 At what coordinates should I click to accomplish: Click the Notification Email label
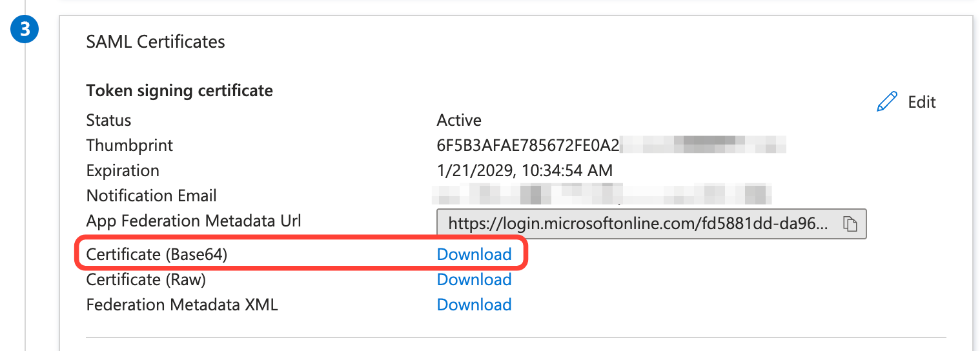(x=152, y=196)
